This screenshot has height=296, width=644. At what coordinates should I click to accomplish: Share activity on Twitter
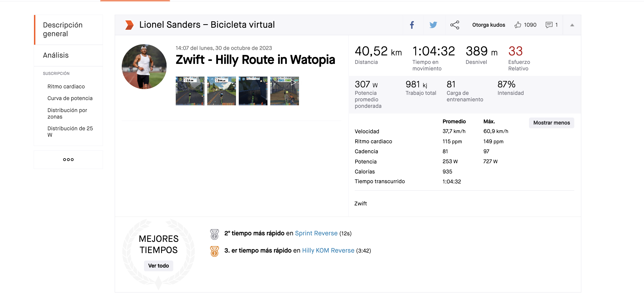pos(433,25)
